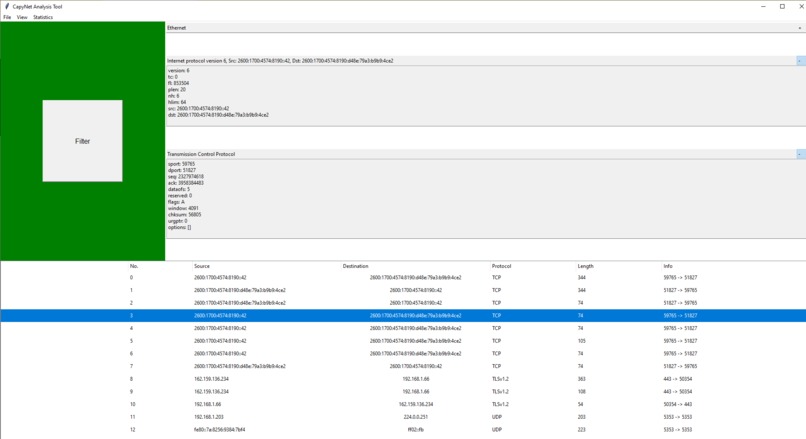Click the Filter button
806x439 pixels.
82,141
